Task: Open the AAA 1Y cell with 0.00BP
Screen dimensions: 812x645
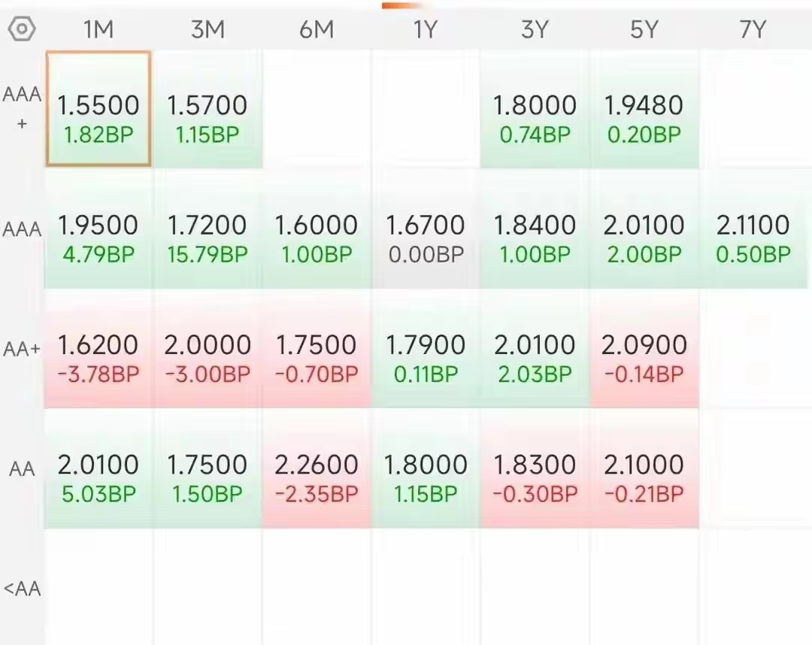Action: click(x=425, y=229)
